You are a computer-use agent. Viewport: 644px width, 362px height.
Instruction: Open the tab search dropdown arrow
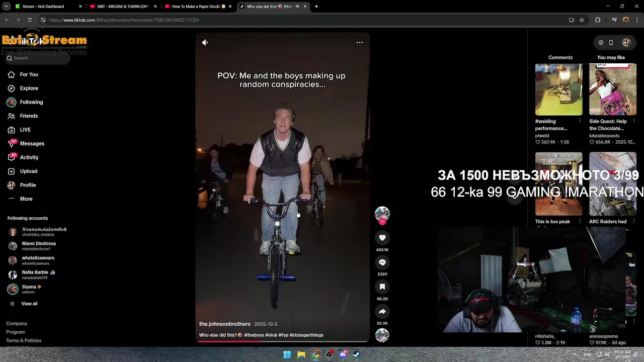click(6, 7)
